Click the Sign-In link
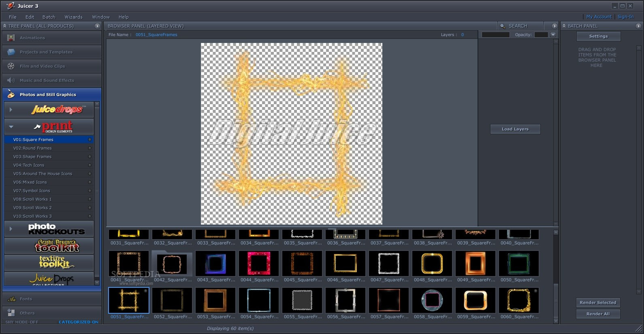Viewport: 644px width, 334px height. pyautogui.click(x=625, y=17)
